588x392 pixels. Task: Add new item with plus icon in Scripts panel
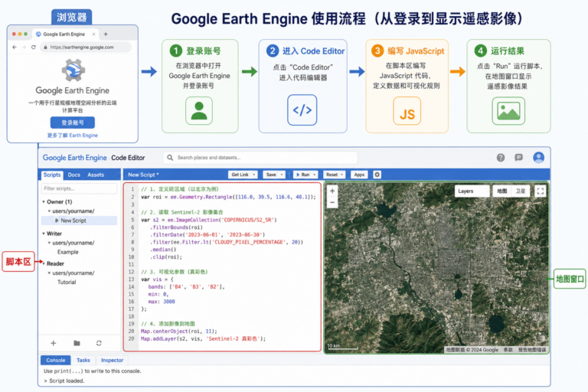[x=54, y=343]
